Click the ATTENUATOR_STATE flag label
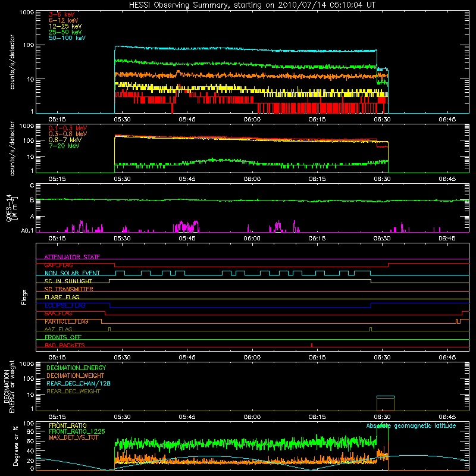This screenshot has width=476, height=476. 72,257
